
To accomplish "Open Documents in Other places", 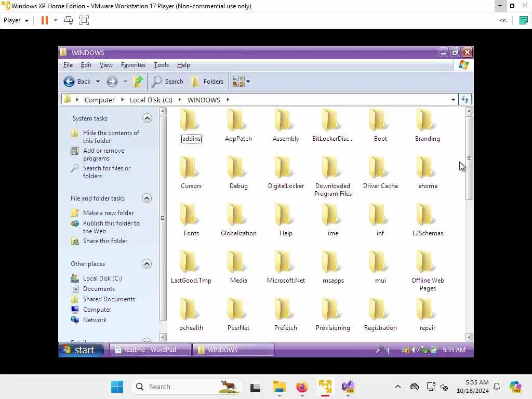I will [x=99, y=289].
